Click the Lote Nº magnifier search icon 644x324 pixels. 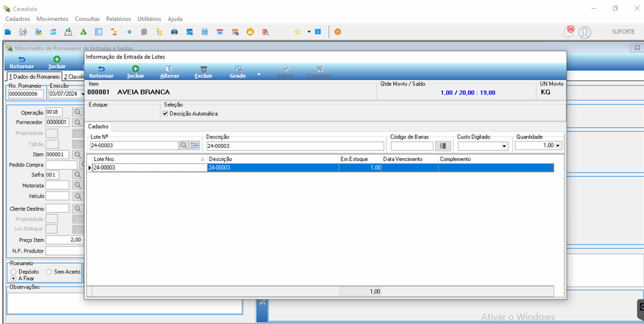click(x=184, y=145)
